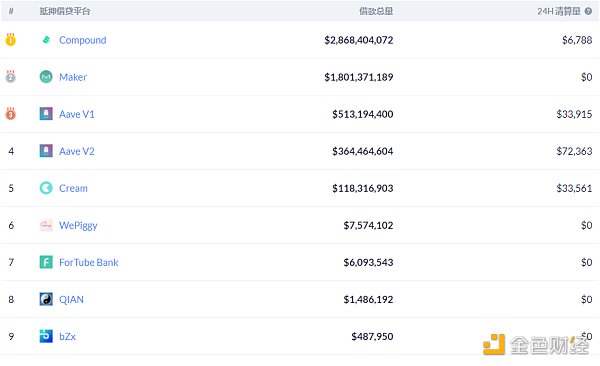The image size is (600, 366).
Task: Open the Aave V2 link
Action: click(x=77, y=151)
